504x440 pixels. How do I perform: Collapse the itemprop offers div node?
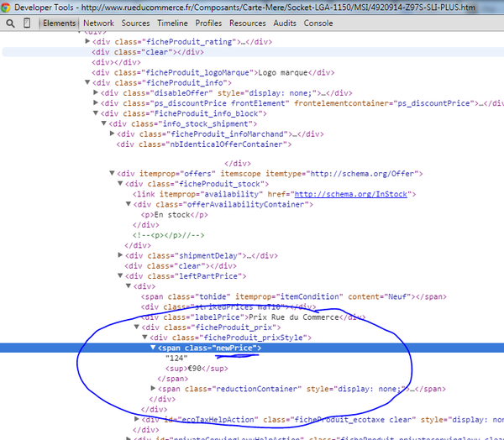point(112,173)
